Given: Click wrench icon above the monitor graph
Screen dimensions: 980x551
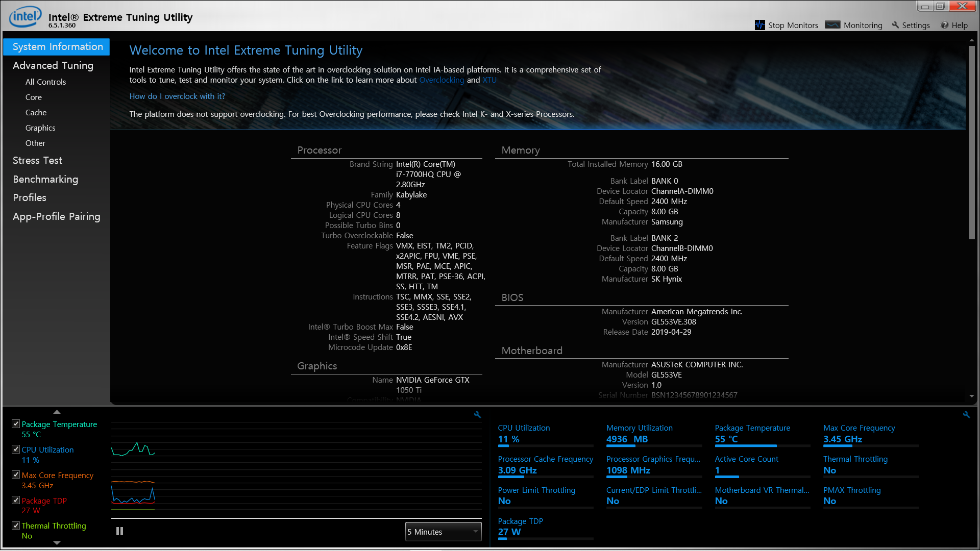Looking at the screenshot, I should (x=478, y=415).
